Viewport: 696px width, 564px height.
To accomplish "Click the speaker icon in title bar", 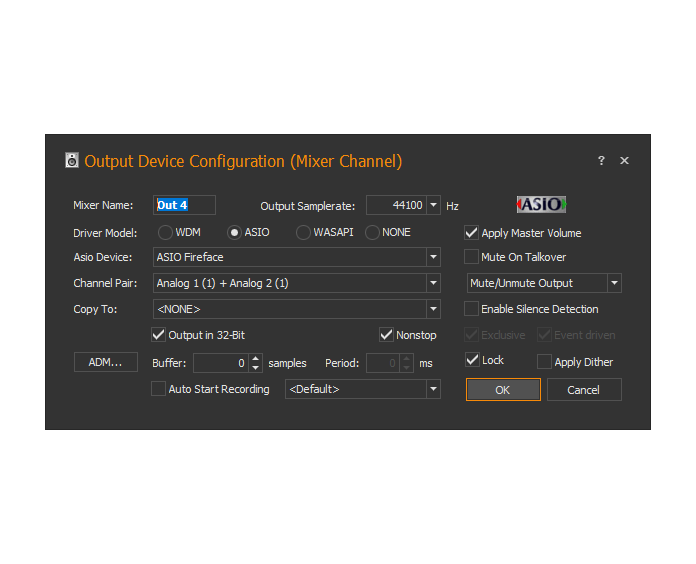I will pos(72,160).
